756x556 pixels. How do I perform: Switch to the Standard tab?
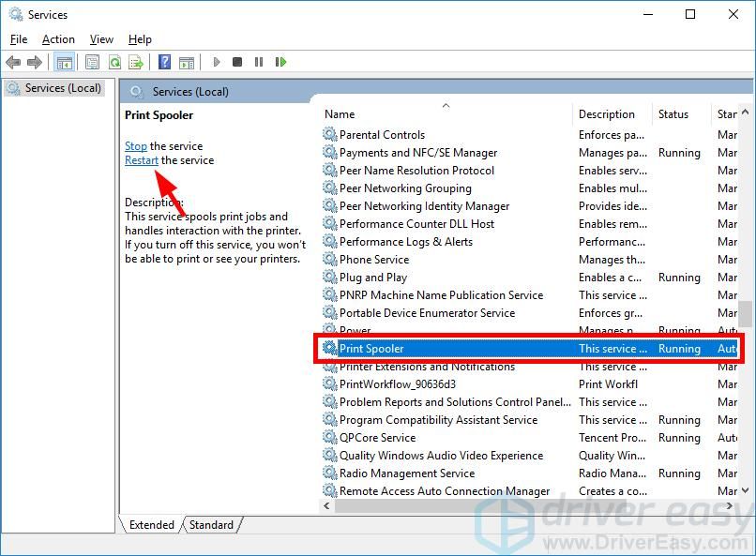click(x=211, y=525)
